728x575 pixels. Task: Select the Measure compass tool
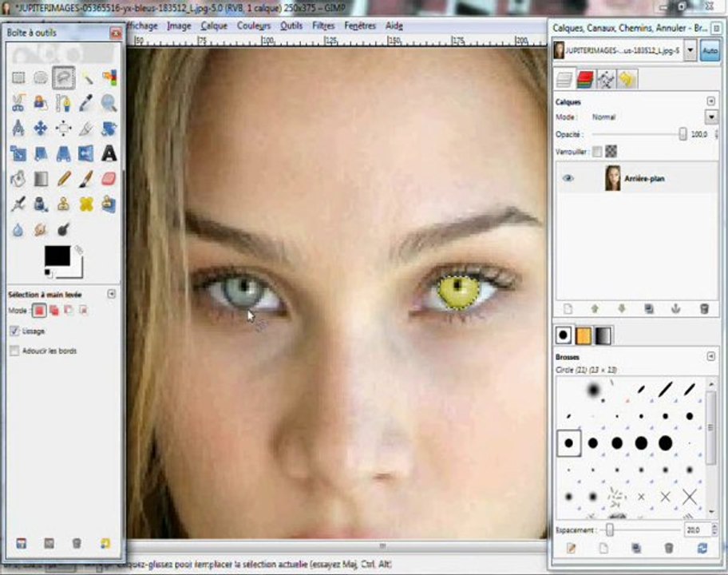point(18,128)
